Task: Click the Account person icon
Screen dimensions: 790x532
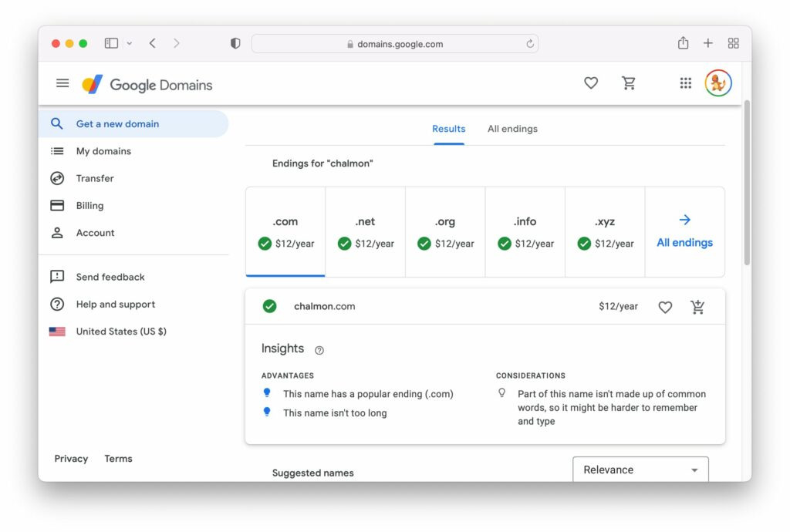Action: [x=57, y=233]
